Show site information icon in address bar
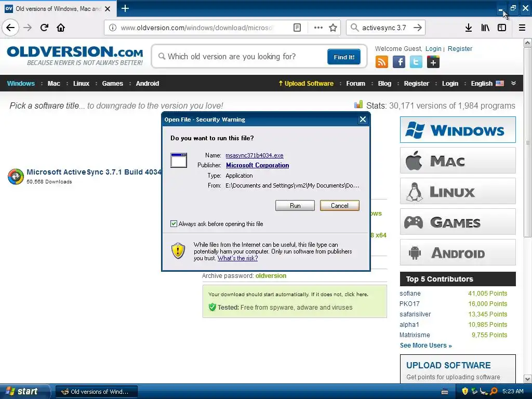 [x=112, y=28]
